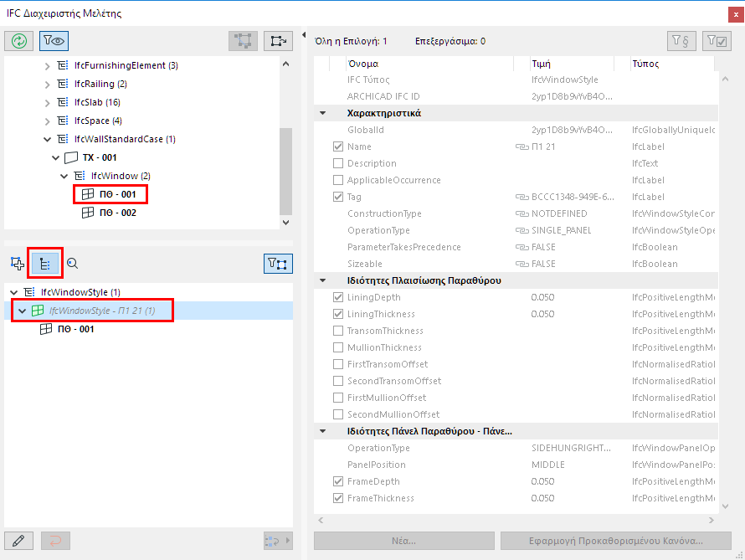Toggle the visible elements filter icon
Viewport: 745px width, 560px height.
(54, 41)
